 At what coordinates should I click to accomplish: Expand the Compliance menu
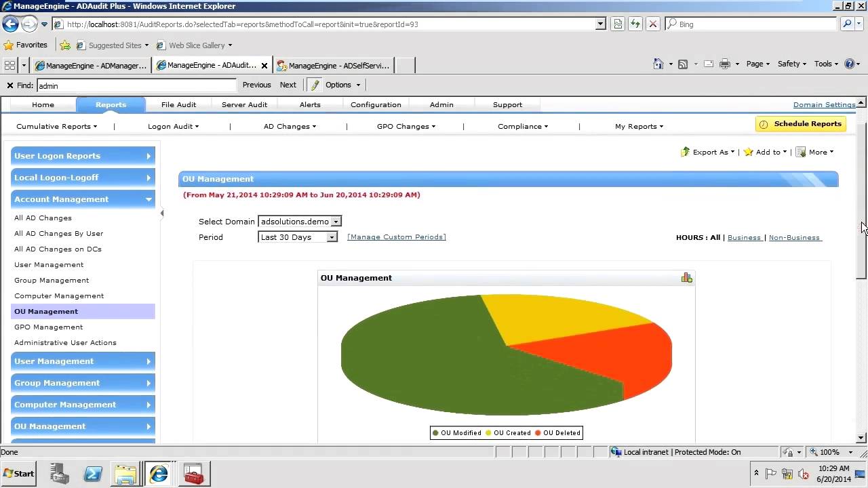point(523,126)
